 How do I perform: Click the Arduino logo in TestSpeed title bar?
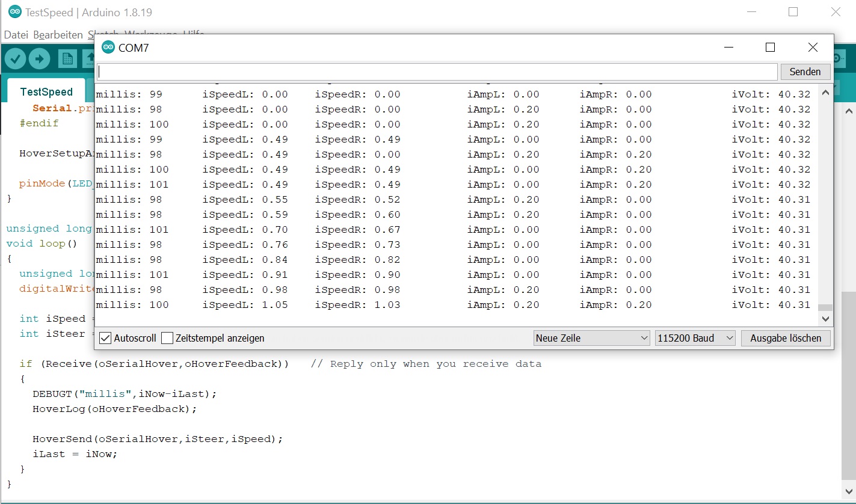(14, 12)
